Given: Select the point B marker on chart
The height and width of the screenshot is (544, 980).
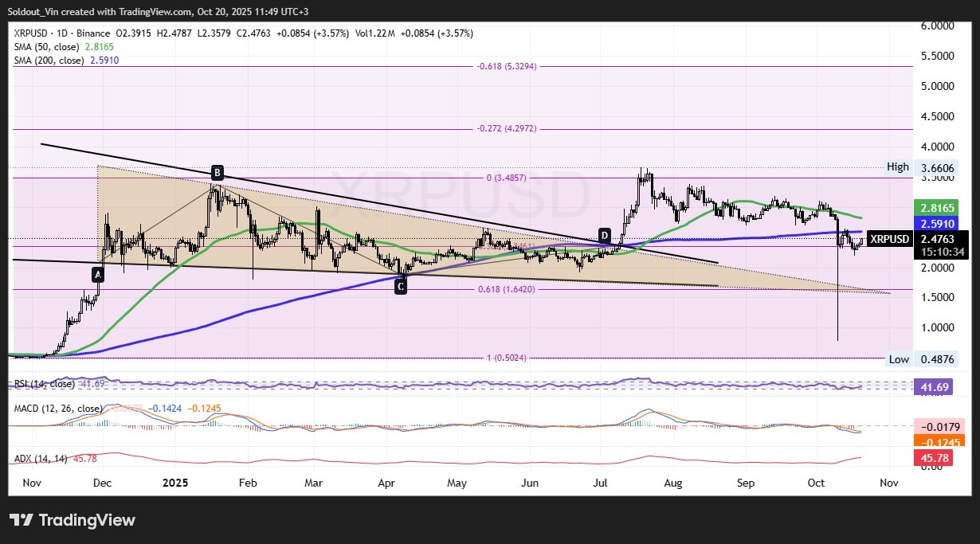Looking at the screenshot, I should coord(217,172).
